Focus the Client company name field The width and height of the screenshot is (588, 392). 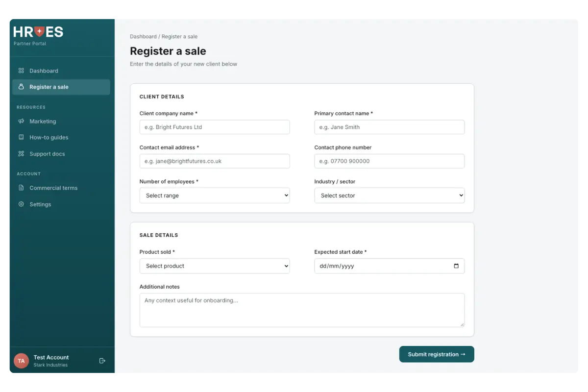pos(215,127)
